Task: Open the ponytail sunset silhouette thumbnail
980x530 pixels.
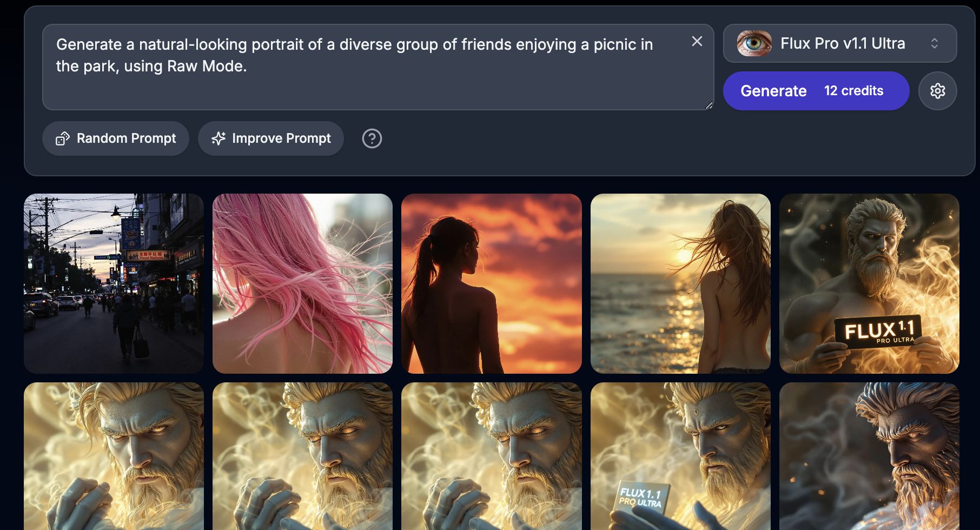Action: click(x=492, y=283)
